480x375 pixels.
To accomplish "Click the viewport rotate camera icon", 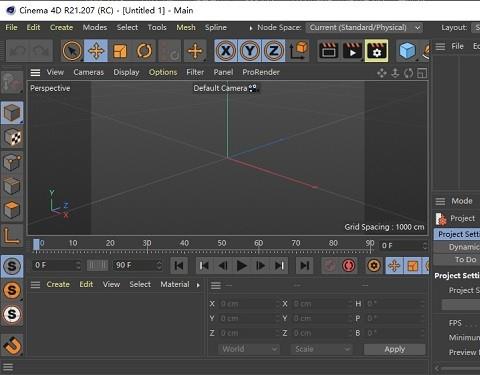I will click(x=409, y=73).
